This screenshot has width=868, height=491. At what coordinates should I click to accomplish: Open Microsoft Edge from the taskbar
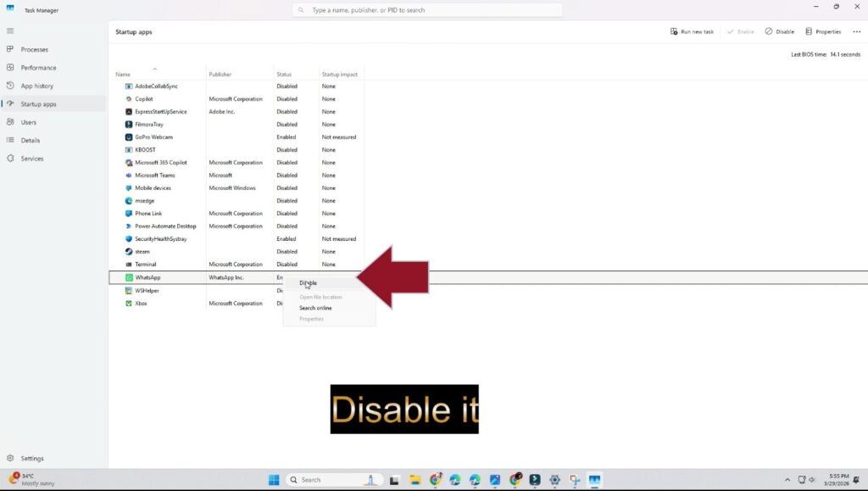click(455, 479)
